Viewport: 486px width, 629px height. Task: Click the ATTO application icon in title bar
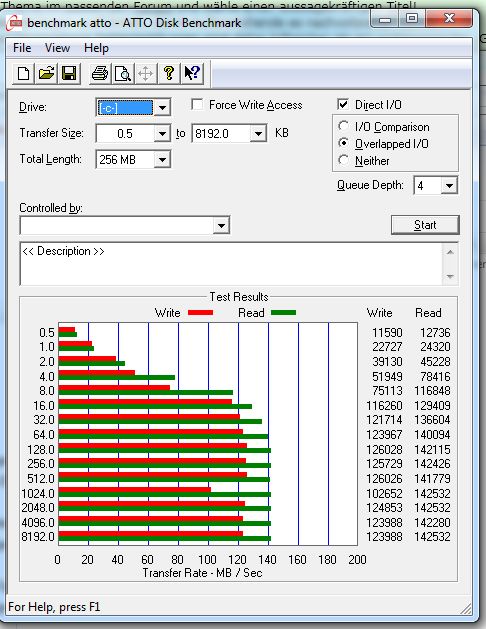point(14,23)
